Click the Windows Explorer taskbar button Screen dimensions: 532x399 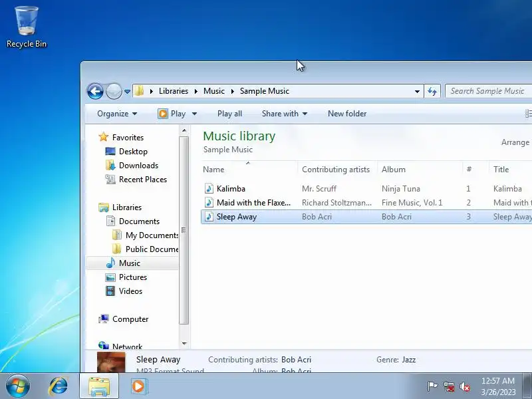pos(99,386)
